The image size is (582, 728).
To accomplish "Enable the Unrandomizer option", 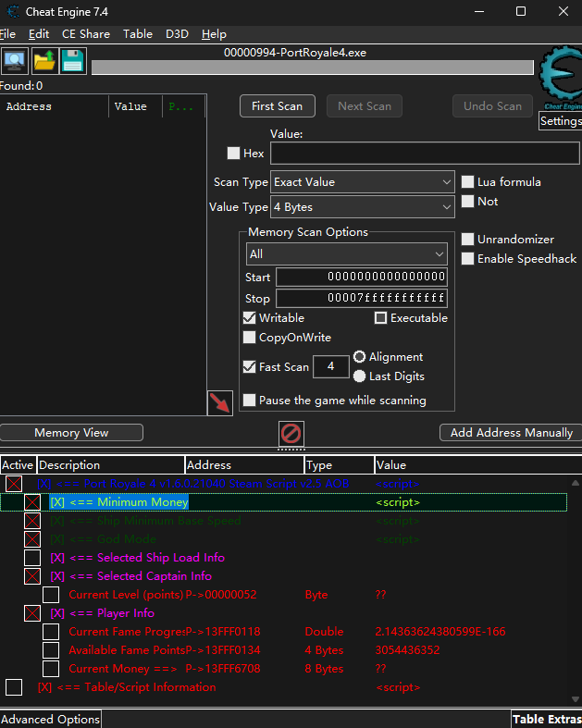I will [x=467, y=239].
